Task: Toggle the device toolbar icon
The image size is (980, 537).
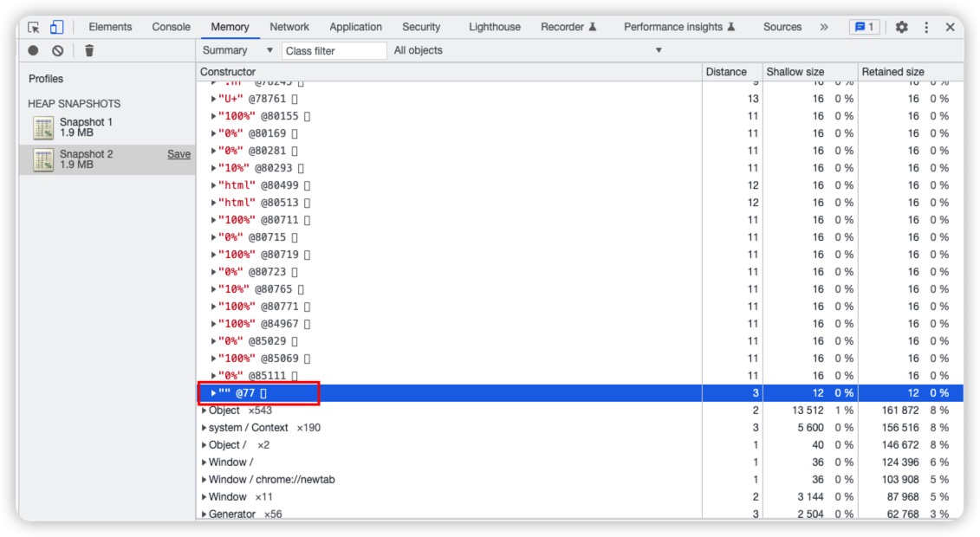Action: 56,27
